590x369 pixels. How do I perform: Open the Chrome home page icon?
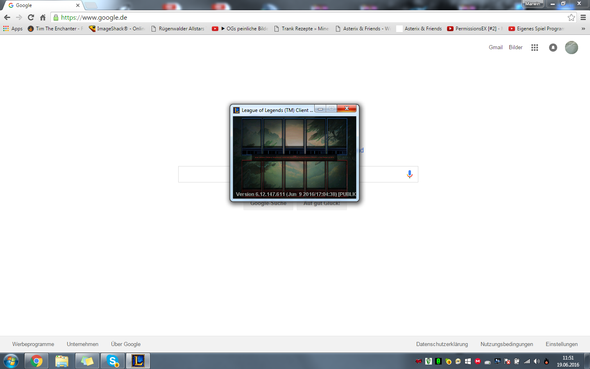[x=43, y=18]
